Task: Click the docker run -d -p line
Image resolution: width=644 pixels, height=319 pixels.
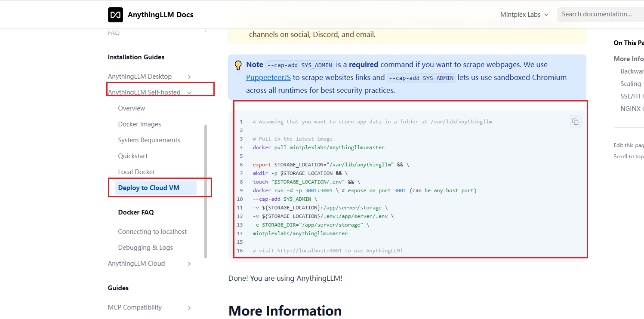Action: [x=364, y=190]
